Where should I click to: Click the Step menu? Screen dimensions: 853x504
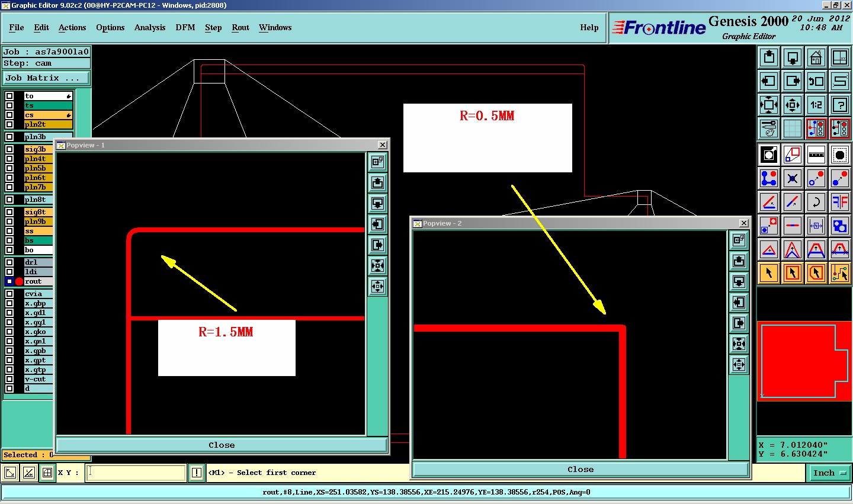(x=213, y=28)
